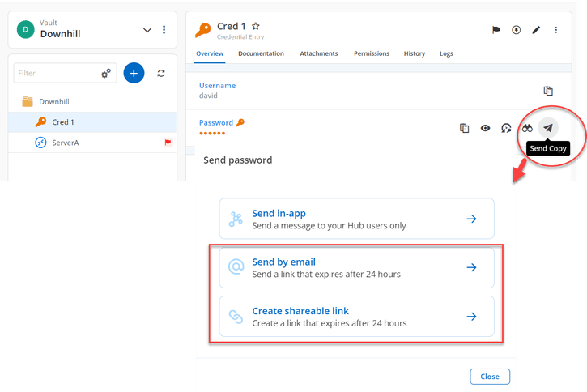Click the headset icon next to the password
The height and width of the screenshot is (392, 587).
coord(506,128)
